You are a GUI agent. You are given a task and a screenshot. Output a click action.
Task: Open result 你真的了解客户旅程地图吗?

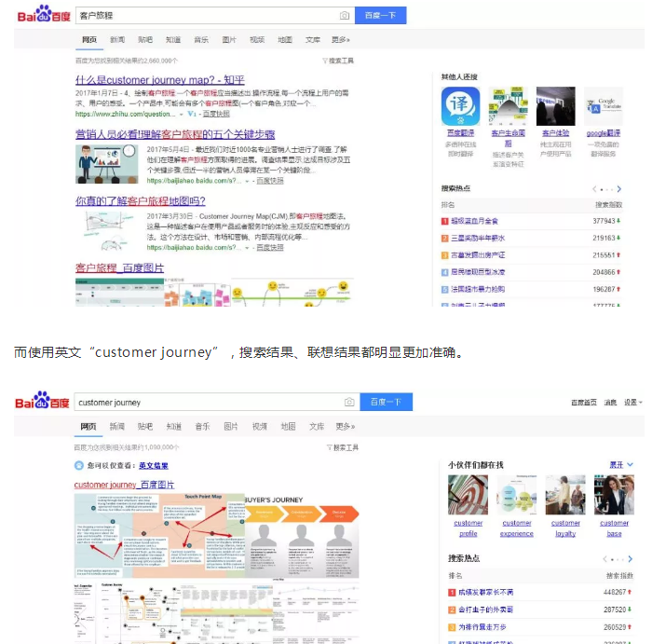click(x=140, y=200)
